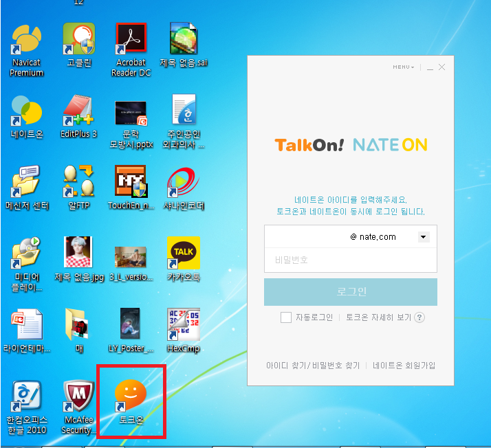Open the 토크온 자세히 보기 link
This screenshot has height=448, width=491.
378,317
